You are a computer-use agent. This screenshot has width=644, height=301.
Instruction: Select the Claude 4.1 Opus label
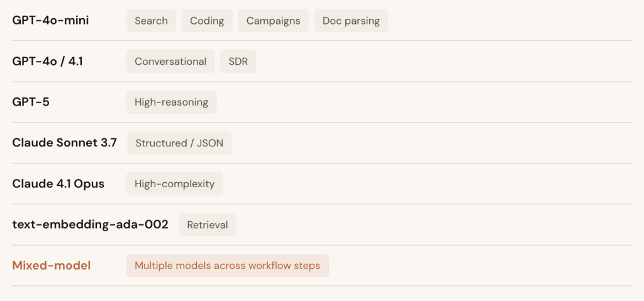point(58,183)
